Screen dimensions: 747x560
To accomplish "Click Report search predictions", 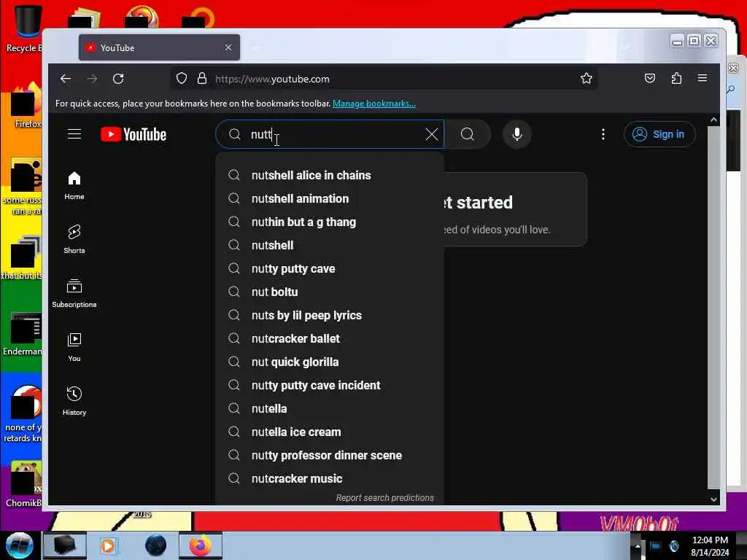I will [385, 497].
